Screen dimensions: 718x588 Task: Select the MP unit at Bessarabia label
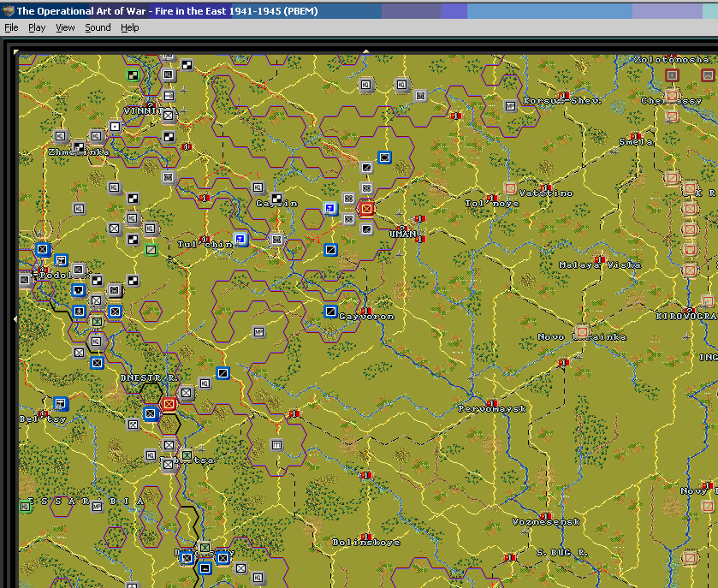[x=97, y=507]
